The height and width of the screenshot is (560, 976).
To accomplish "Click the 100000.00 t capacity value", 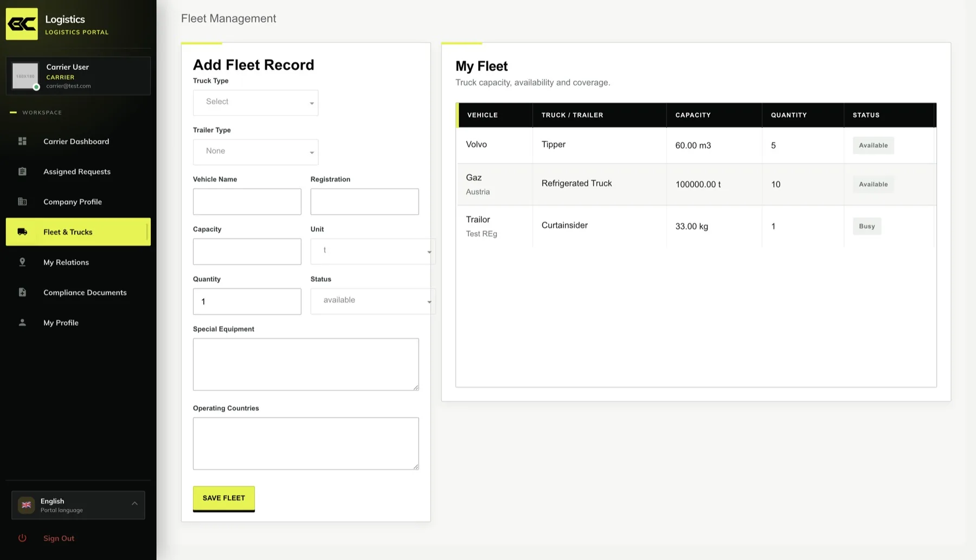I will [698, 184].
